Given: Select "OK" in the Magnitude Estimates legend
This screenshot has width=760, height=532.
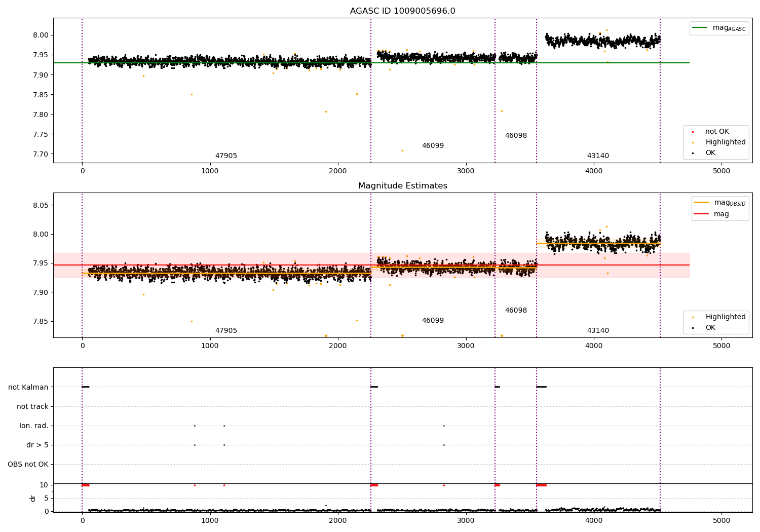Looking at the screenshot, I should coord(710,328).
